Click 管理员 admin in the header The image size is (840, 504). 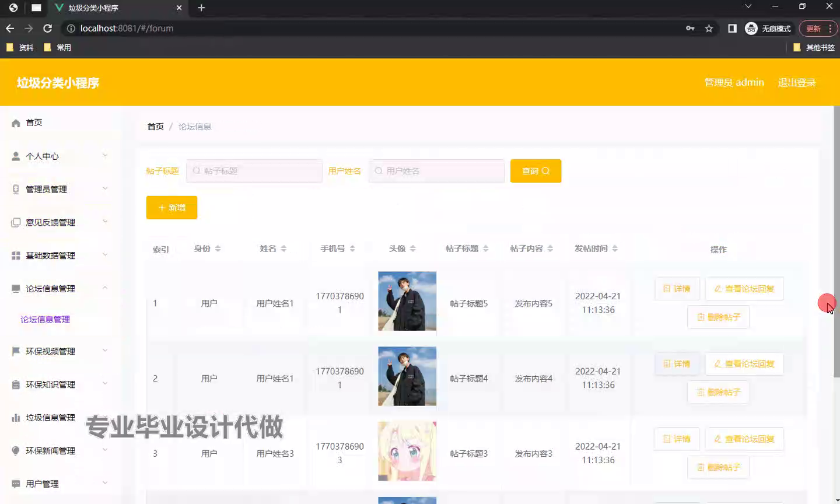[734, 83]
